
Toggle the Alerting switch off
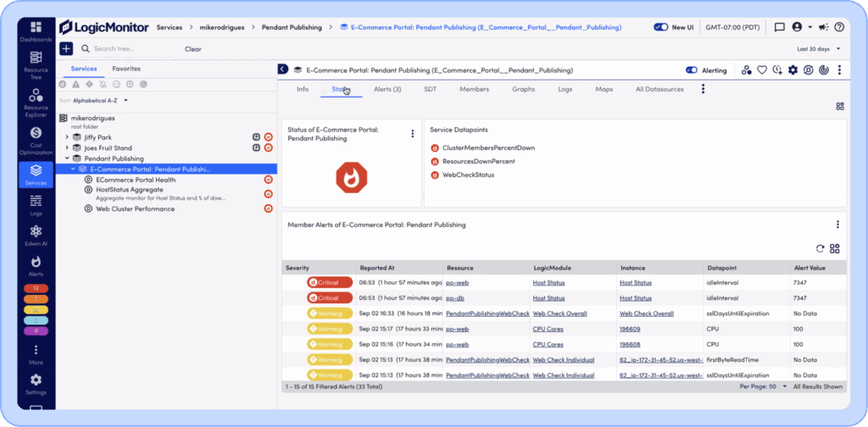(x=692, y=69)
